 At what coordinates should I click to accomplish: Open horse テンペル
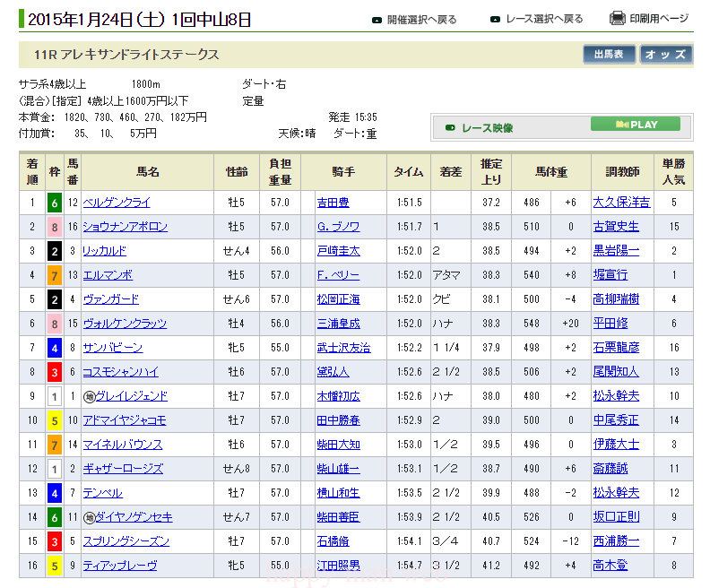click(102, 493)
